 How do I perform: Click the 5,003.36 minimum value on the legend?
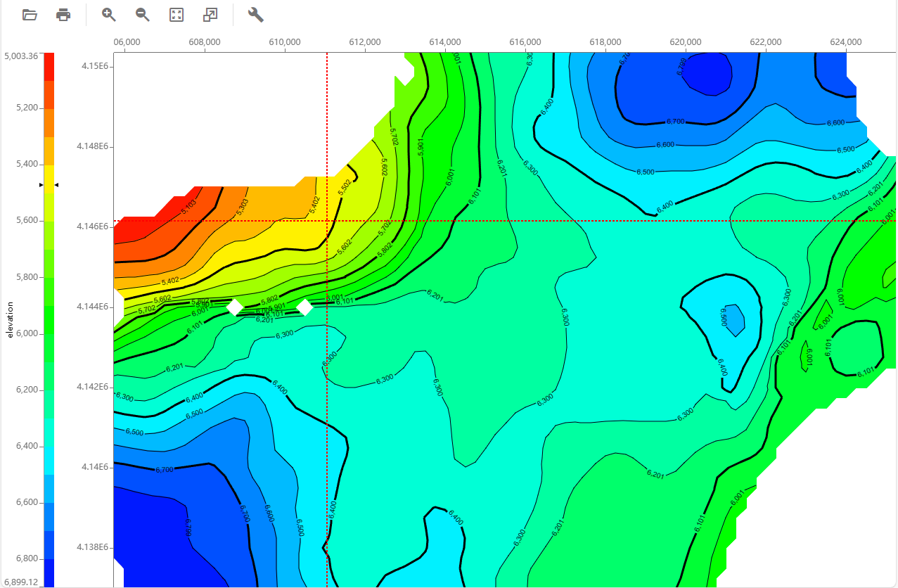click(21, 56)
